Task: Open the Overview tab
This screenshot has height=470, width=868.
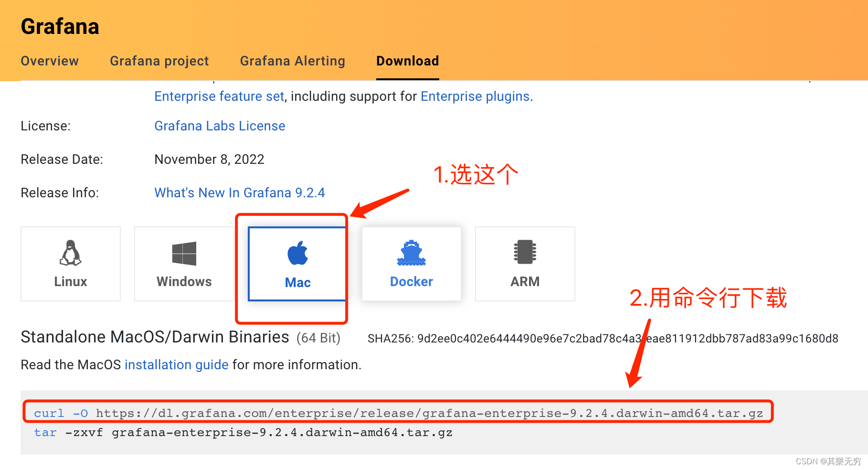Action: click(50, 61)
